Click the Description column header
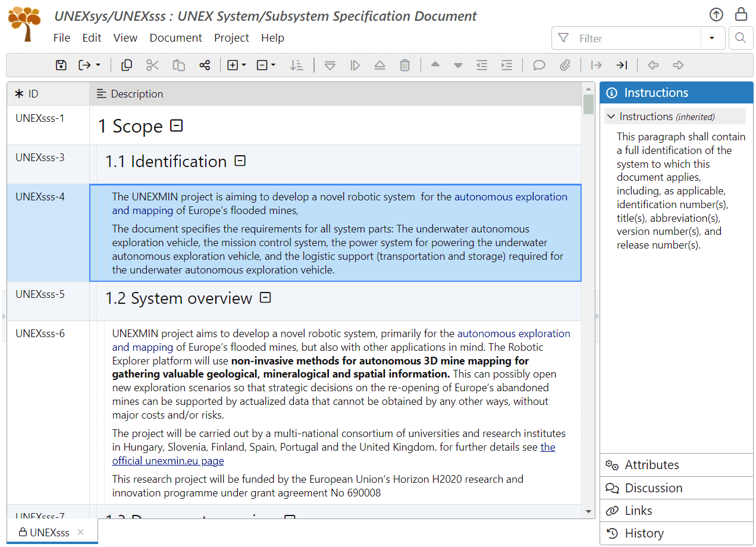Viewport: 756px width, 547px height. (x=335, y=94)
